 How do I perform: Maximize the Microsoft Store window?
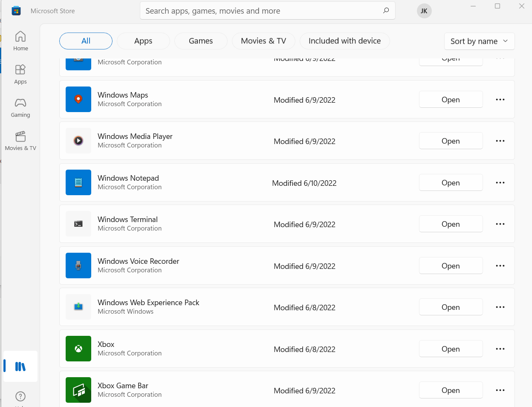tap(497, 6)
